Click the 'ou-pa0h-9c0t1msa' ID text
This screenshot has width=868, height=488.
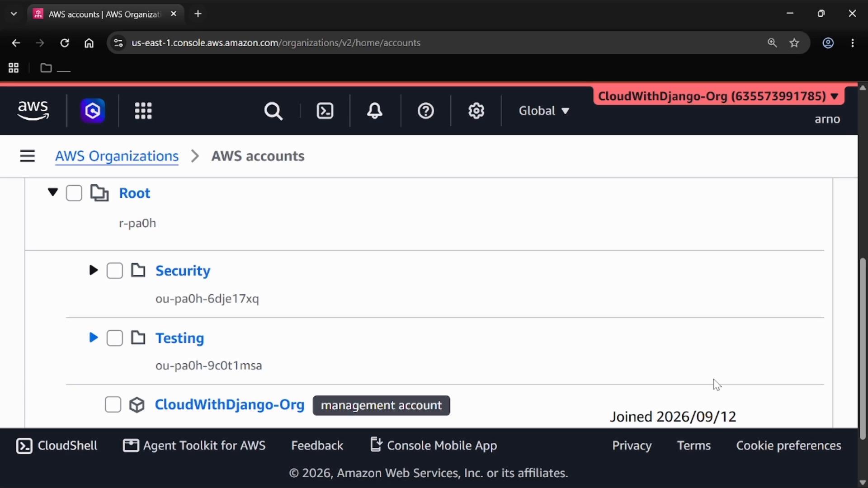pyautogui.click(x=208, y=366)
